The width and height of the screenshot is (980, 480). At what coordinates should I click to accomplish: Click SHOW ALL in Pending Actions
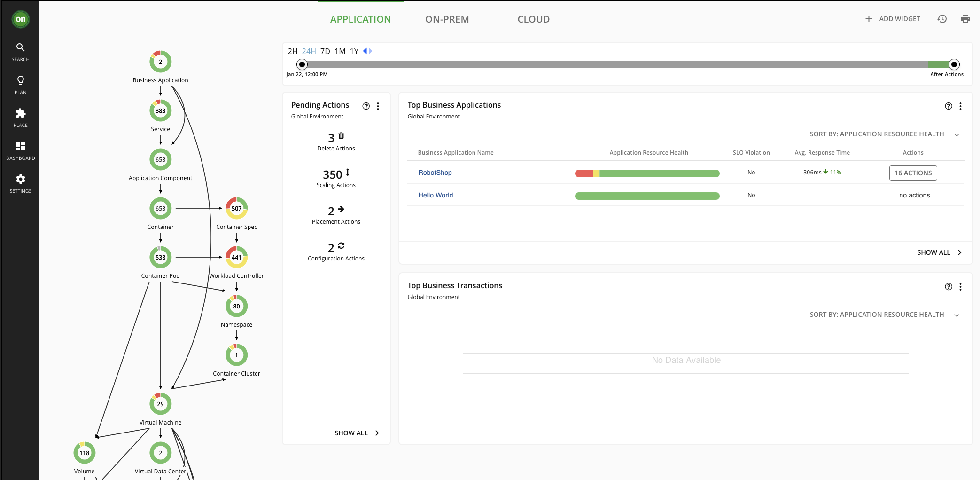coord(357,433)
